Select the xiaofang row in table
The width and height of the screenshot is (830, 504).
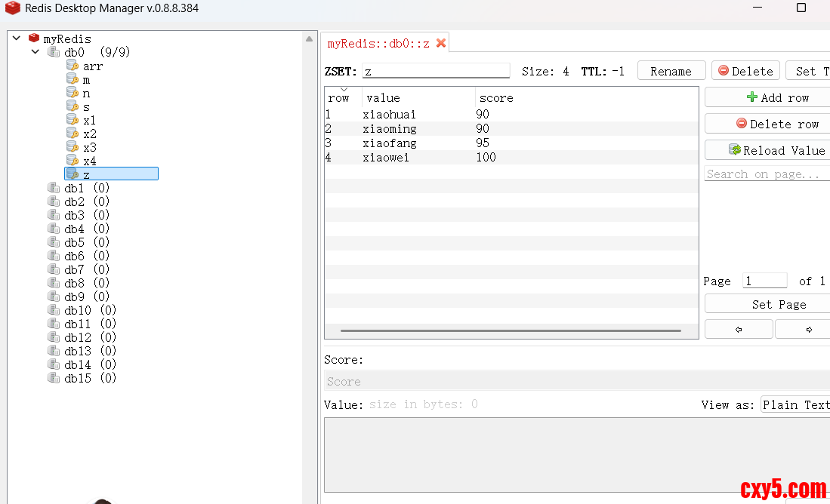click(x=390, y=143)
